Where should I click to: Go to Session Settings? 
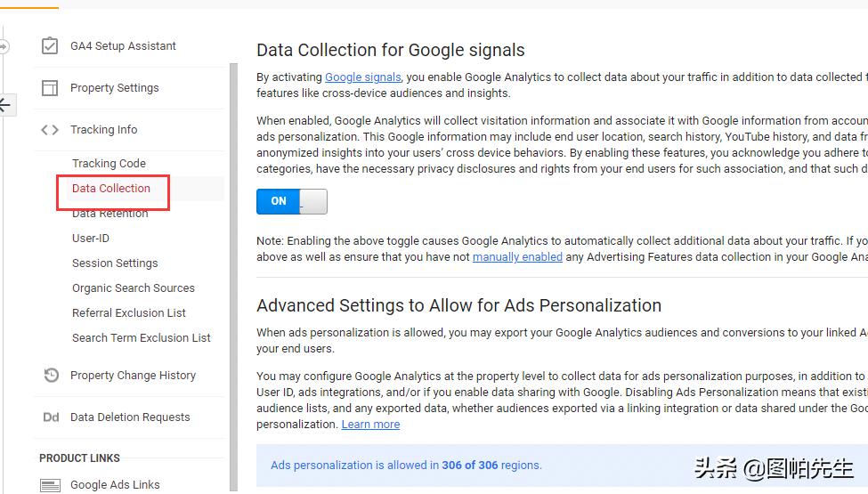115,263
